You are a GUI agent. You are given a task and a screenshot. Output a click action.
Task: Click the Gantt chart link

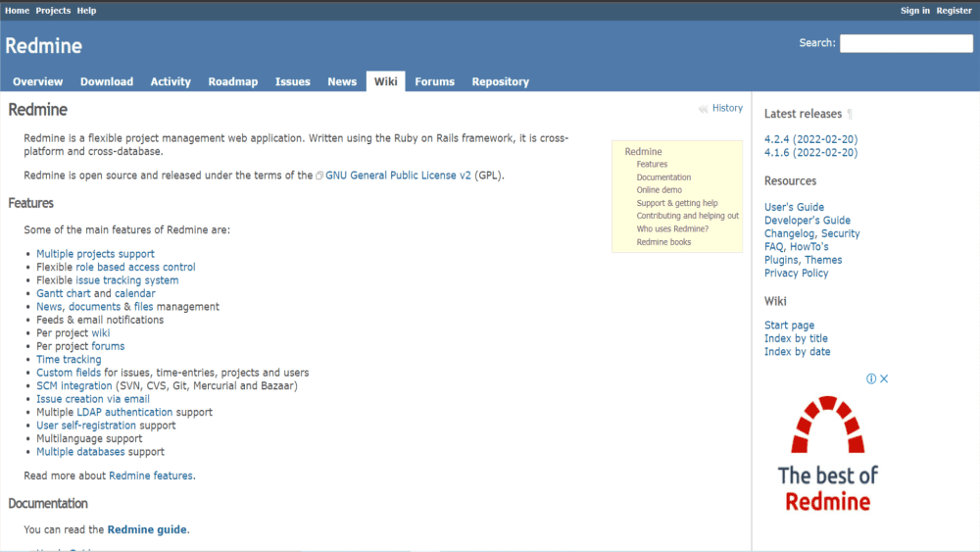pyautogui.click(x=63, y=293)
